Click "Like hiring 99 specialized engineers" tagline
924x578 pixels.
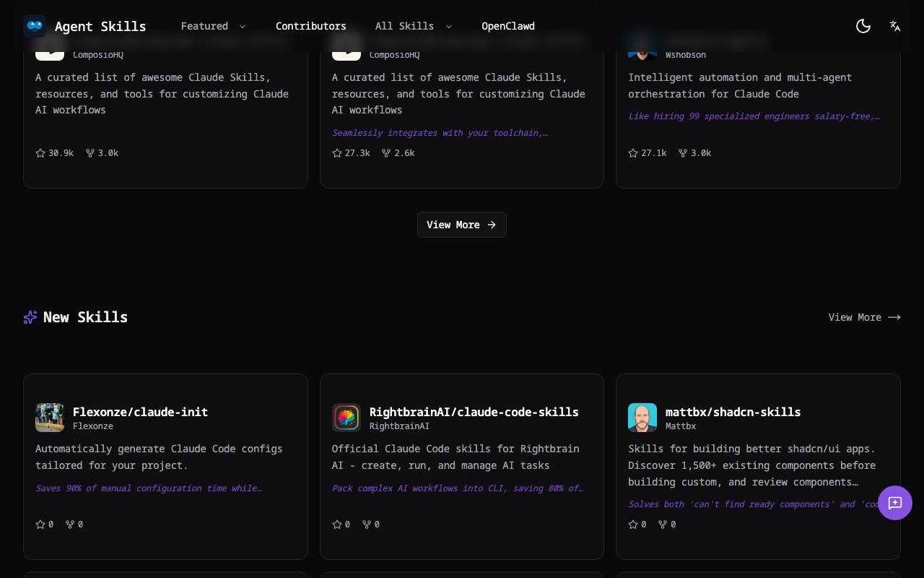click(754, 116)
